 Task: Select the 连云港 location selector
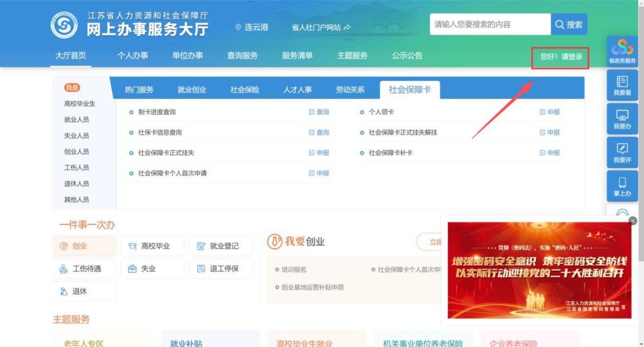252,27
